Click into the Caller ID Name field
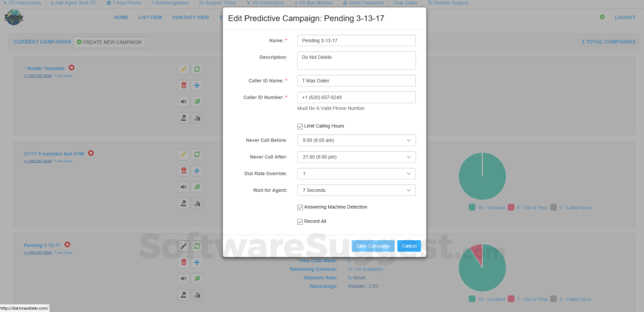 pos(356,81)
